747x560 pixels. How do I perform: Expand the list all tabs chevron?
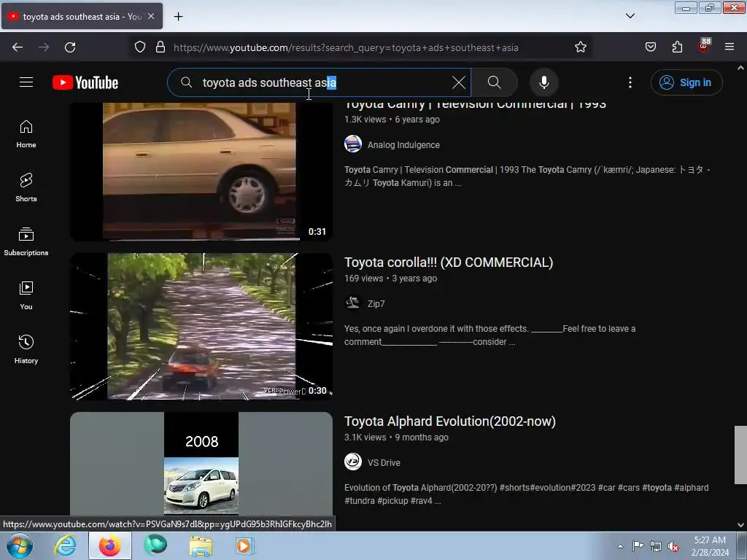pos(630,16)
